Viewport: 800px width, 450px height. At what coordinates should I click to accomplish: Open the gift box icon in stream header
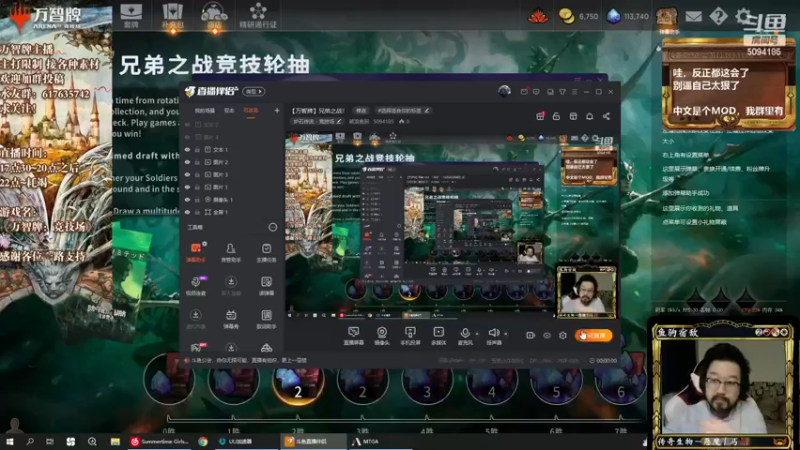click(x=540, y=116)
